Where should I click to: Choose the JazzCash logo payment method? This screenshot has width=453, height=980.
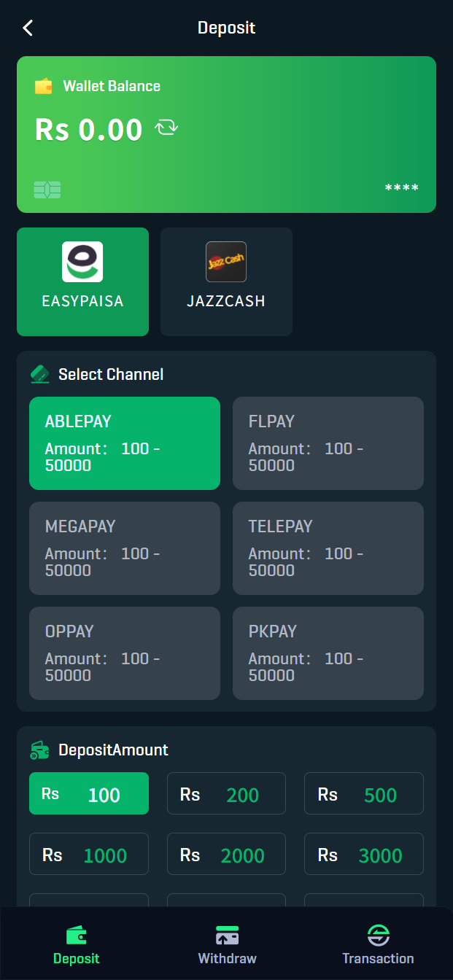[x=226, y=262]
